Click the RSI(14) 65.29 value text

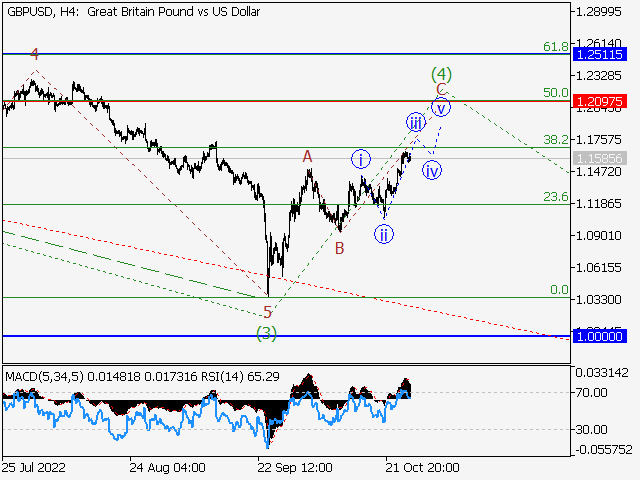240,376
